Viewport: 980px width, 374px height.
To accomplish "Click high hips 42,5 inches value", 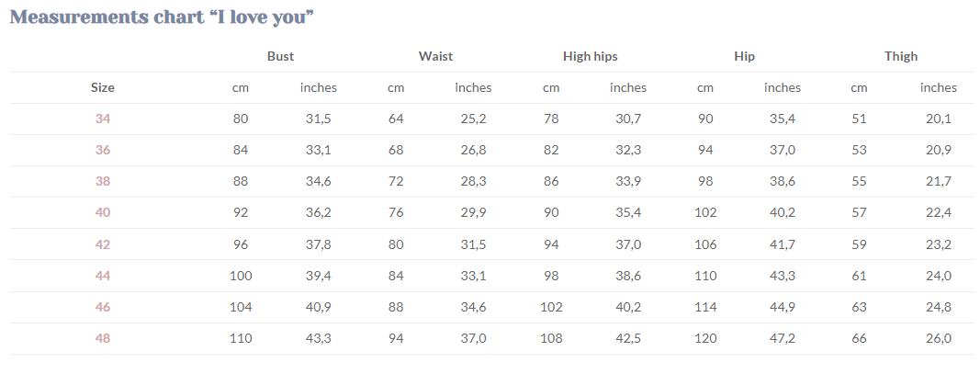I will 628,337.
